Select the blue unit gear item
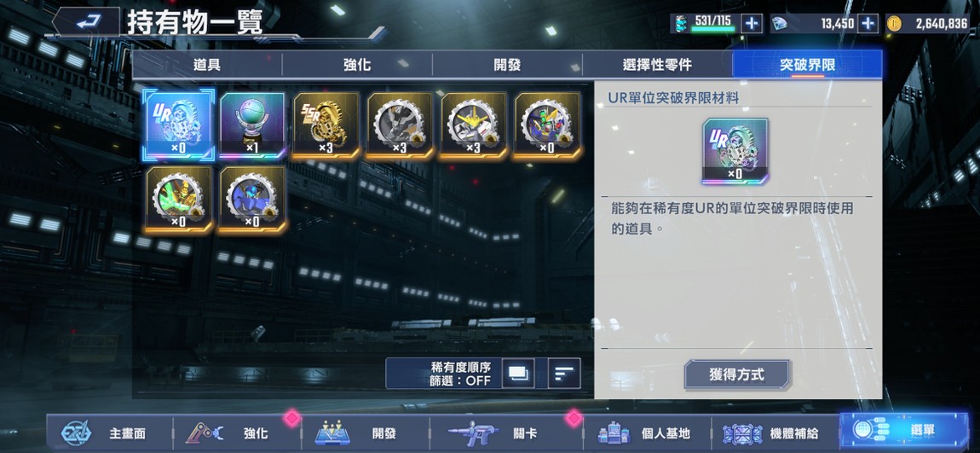The image size is (980, 453). (252, 200)
